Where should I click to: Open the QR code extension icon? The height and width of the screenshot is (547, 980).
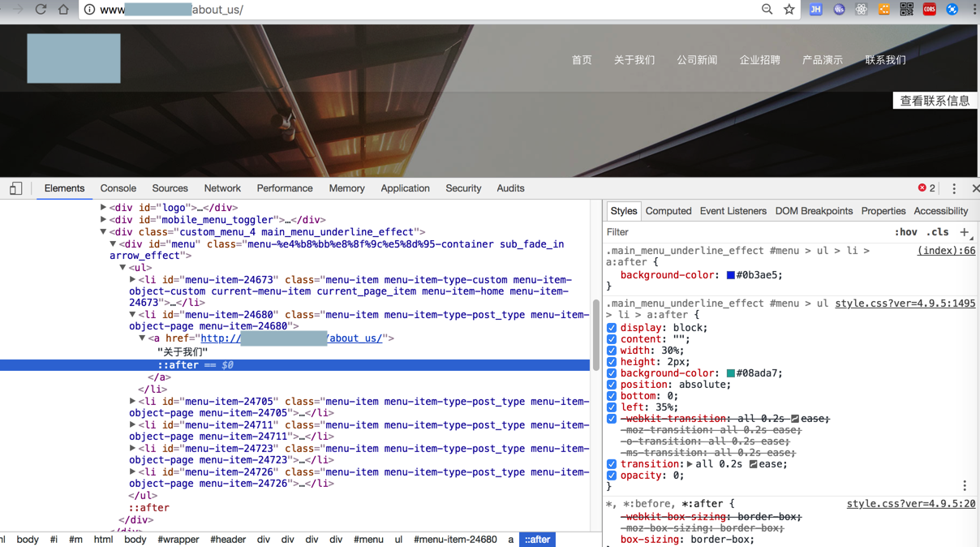(x=907, y=10)
